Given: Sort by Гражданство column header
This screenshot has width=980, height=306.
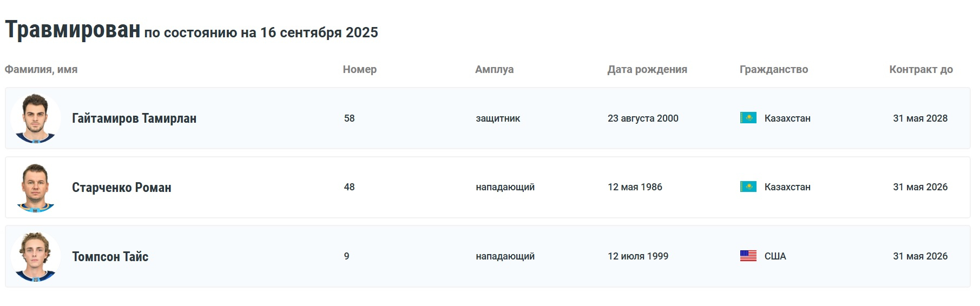Looking at the screenshot, I should (774, 69).
